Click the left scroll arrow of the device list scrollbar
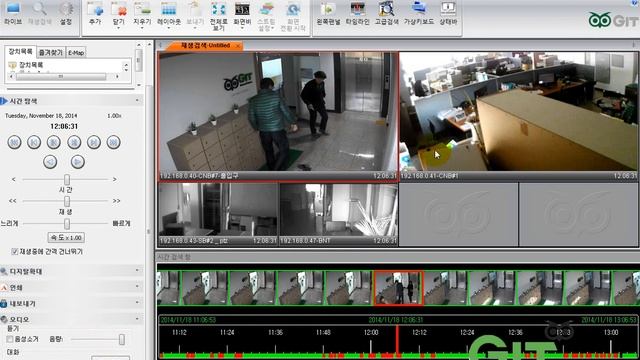640x360 pixels. (11, 76)
